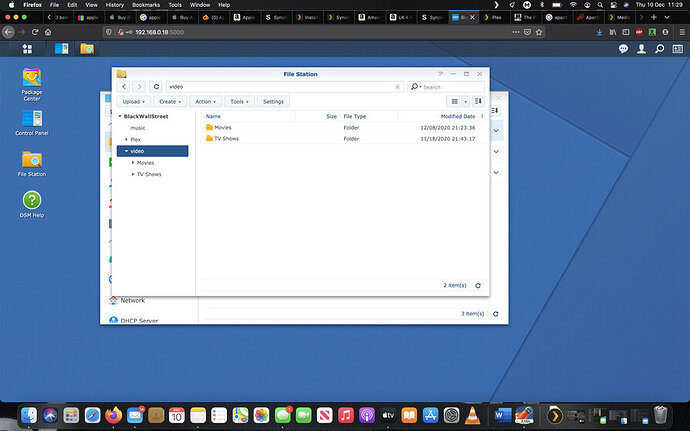690x431 pixels.
Task: Go forward in File Station navigation
Action: tap(139, 87)
